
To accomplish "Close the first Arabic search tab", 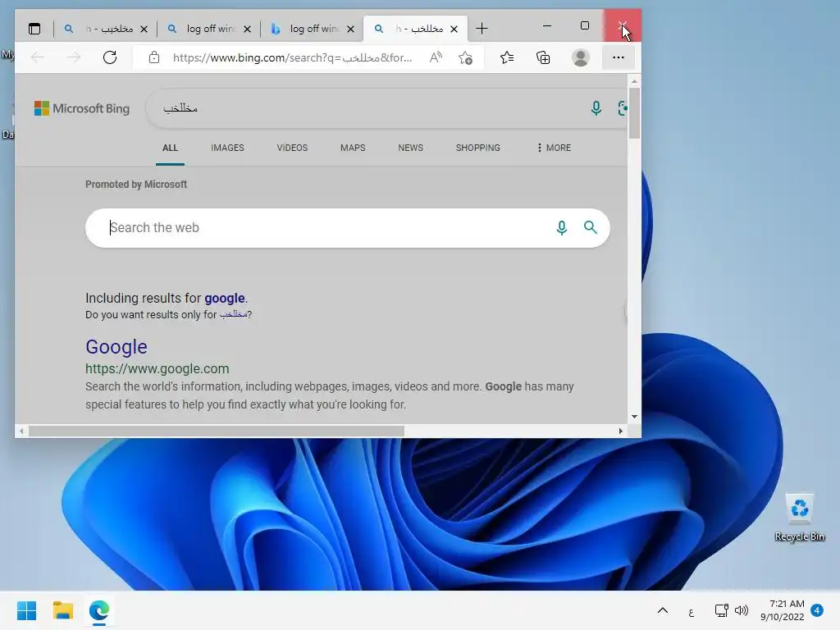I will 144,29.
